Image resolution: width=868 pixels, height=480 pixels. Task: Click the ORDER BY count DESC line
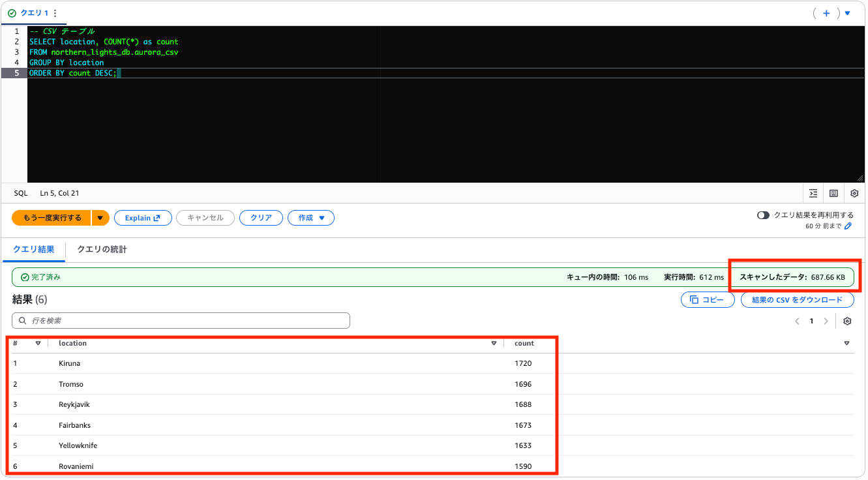click(73, 73)
